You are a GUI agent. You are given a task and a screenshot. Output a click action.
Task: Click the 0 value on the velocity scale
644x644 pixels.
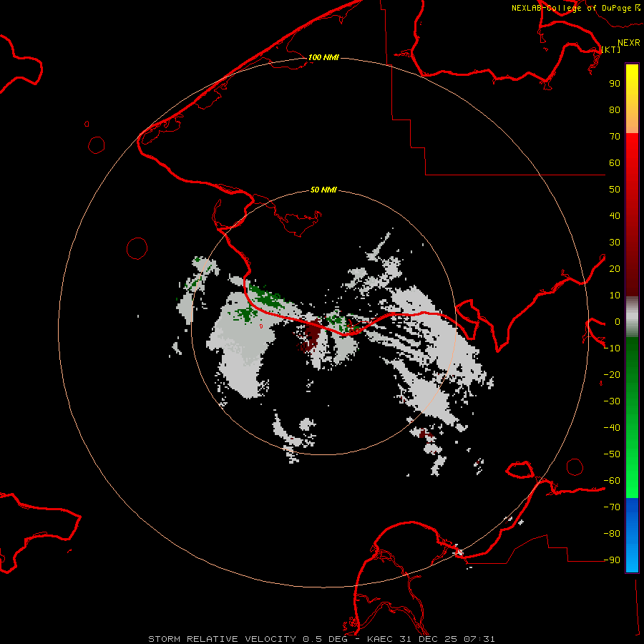[618, 322]
